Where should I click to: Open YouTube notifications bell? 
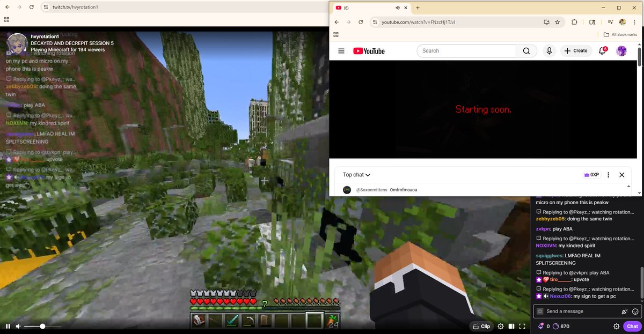pyautogui.click(x=603, y=51)
